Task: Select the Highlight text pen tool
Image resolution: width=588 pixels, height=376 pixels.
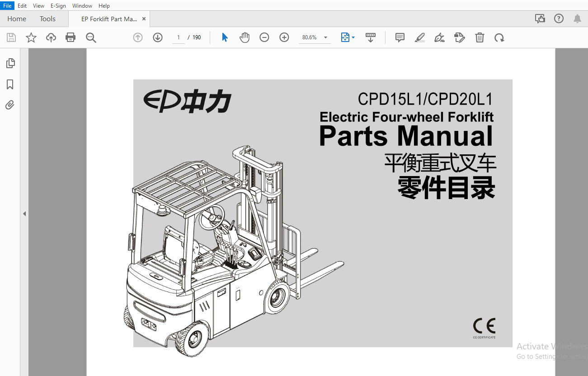Action: pyautogui.click(x=420, y=37)
